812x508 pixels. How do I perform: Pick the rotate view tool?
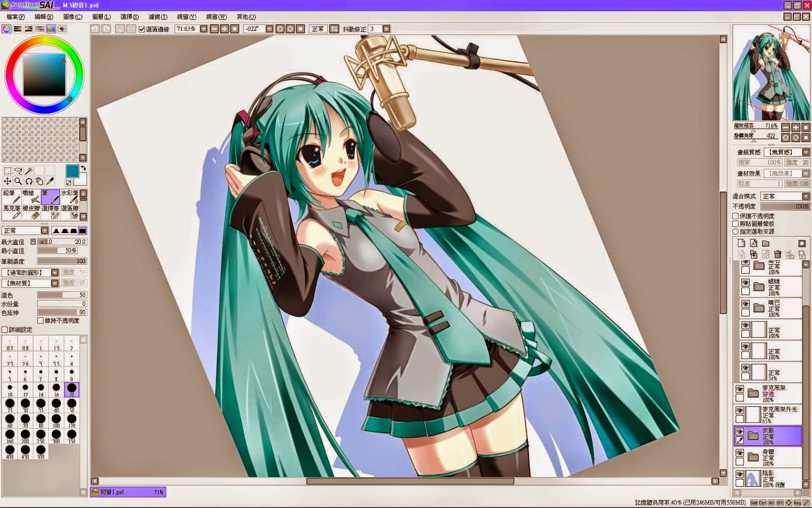[x=29, y=181]
